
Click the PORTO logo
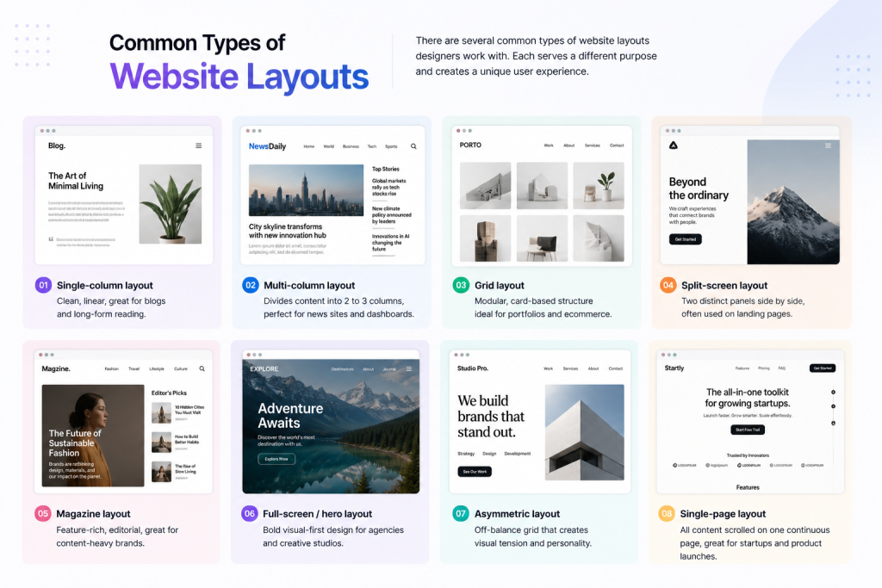470,145
